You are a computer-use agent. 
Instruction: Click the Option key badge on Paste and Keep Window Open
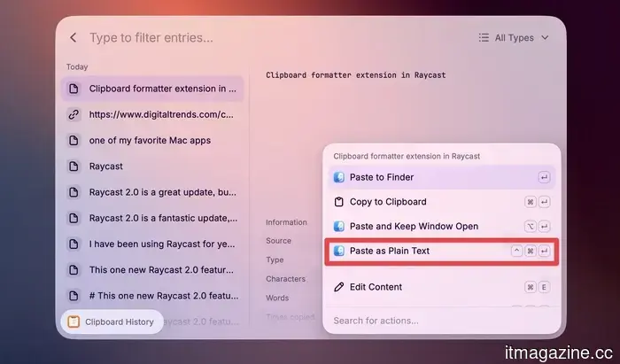pyautogui.click(x=531, y=227)
